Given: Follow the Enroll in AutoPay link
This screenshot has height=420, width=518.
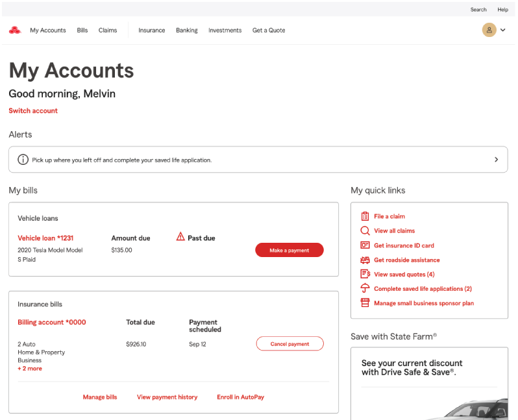Looking at the screenshot, I should 240,397.
